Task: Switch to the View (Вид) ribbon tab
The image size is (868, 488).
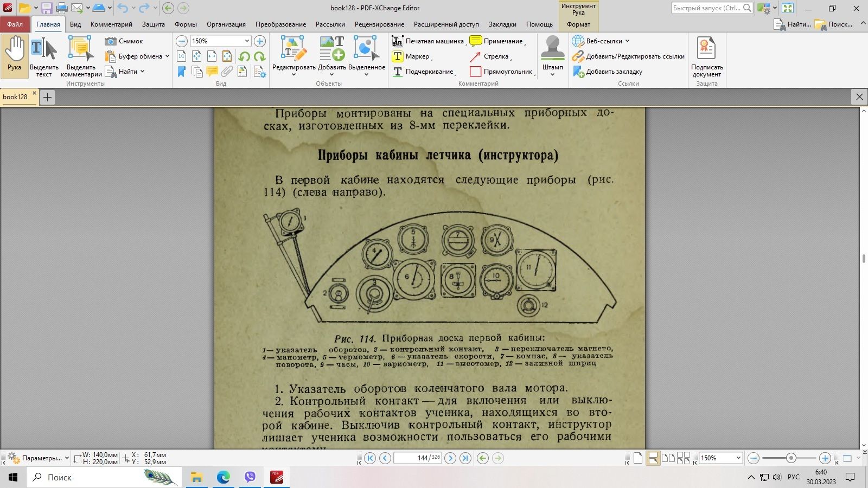Action: 75,24
